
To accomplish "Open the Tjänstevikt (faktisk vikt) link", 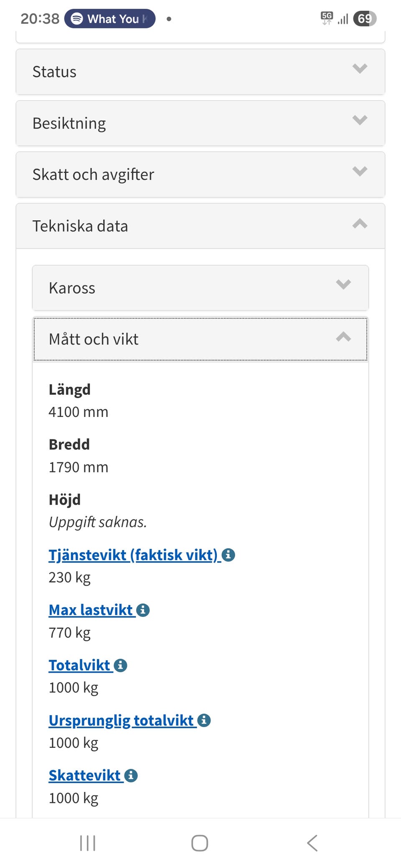I will point(133,555).
